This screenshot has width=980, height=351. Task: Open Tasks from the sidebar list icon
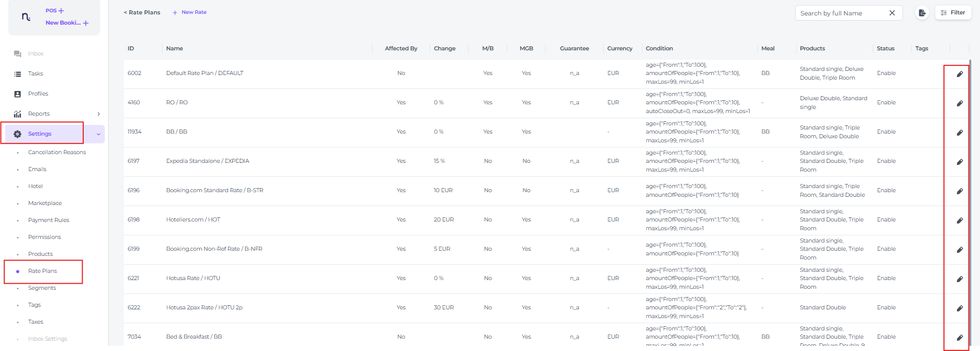[17, 74]
